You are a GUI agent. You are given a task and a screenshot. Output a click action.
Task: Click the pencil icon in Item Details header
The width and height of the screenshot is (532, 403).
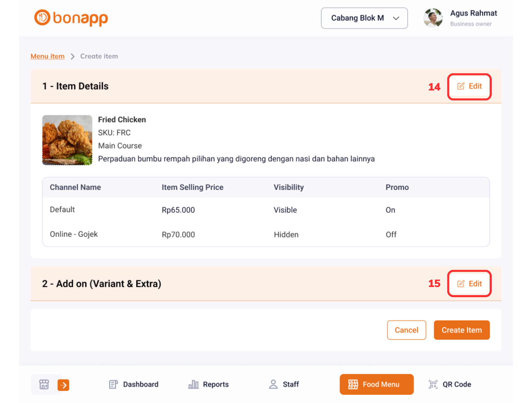click(461, 86)
